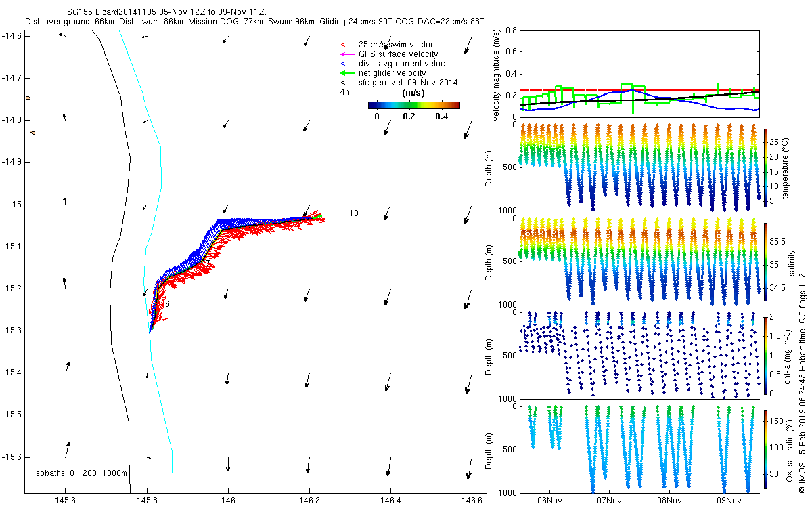This screenshot has height=508, width=812.
Task: Click the magenta arrow symbol beside GPS surface velocity
Action: (x=346, y=54)
